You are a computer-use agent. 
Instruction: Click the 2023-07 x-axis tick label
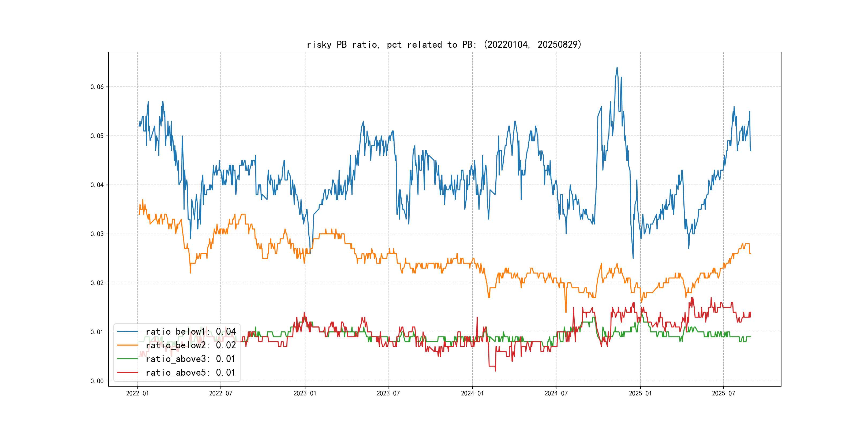click(388, 393)
